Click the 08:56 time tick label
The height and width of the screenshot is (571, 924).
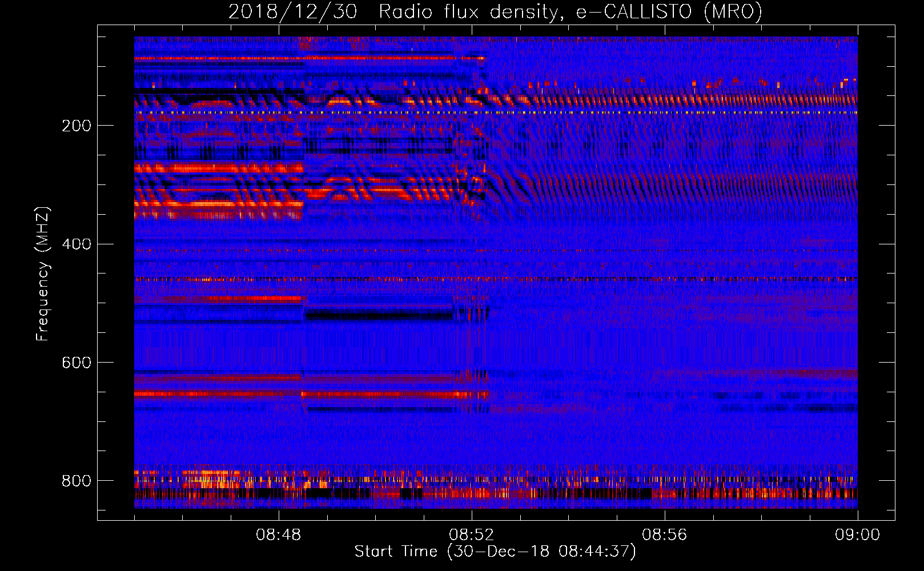(x=665, y=535)
